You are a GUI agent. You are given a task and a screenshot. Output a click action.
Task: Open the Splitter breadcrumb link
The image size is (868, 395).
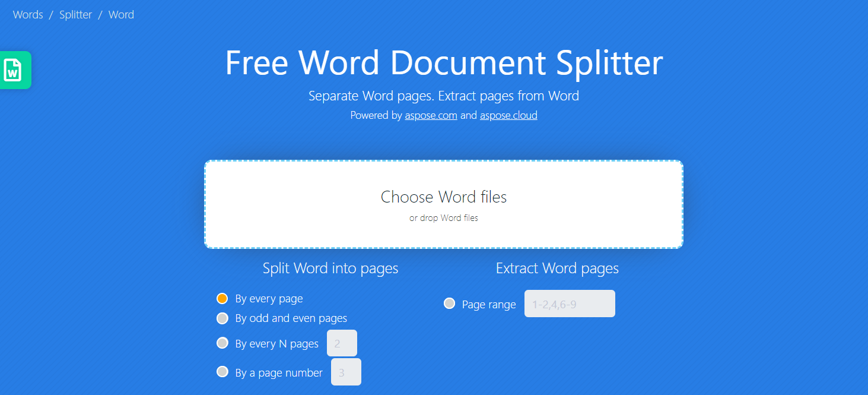point(75,14)
